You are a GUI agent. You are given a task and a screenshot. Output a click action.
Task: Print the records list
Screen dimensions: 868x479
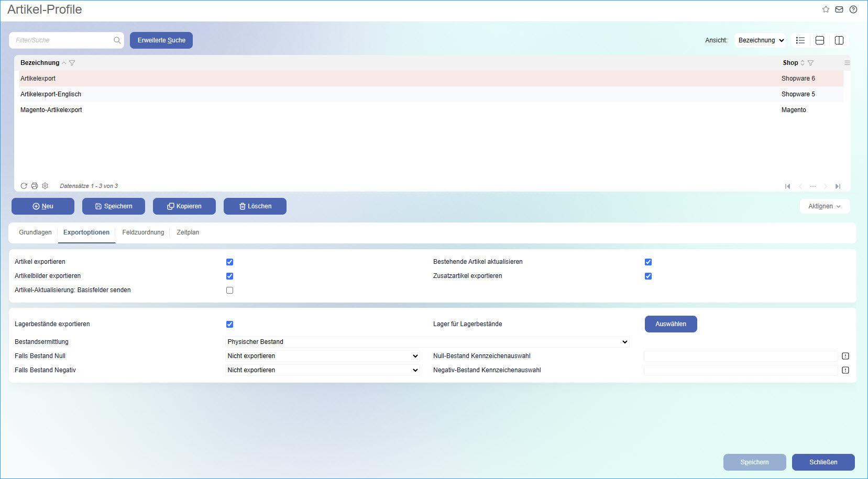35,186
